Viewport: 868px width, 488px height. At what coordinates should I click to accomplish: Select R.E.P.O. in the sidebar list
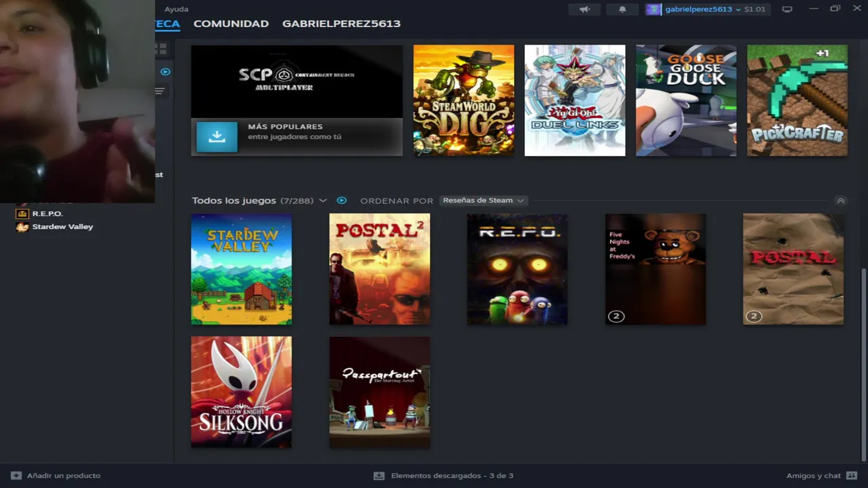pyautogui.click(x=47, y=213)
